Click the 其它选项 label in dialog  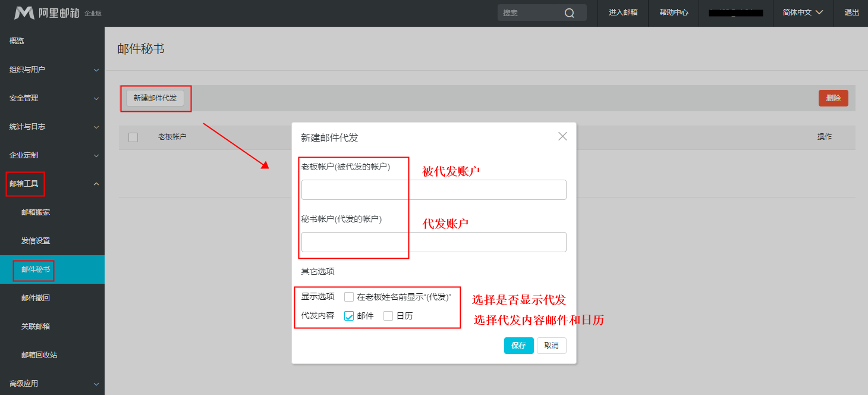(318, 271)
